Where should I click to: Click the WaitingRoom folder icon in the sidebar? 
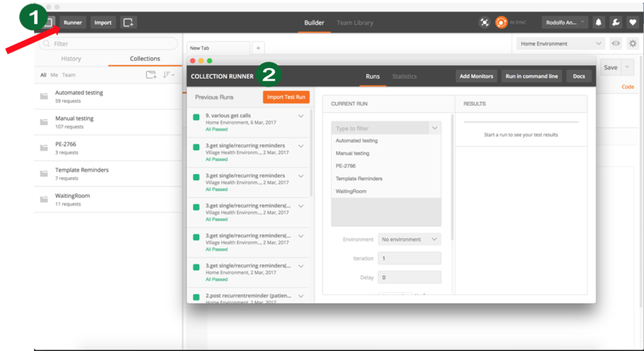pyautogui.click(x=44, y=199)
